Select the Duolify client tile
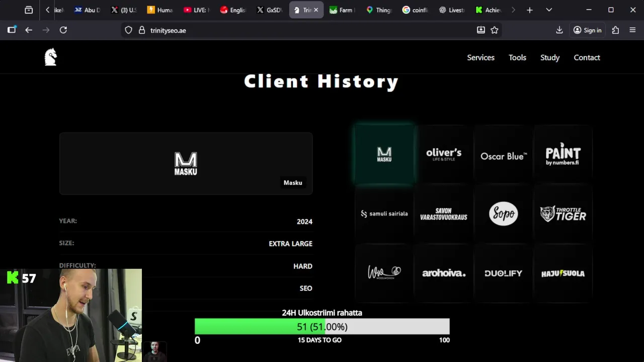The width and height of the screenshot is (644, 362). click(x=503, y=273)
